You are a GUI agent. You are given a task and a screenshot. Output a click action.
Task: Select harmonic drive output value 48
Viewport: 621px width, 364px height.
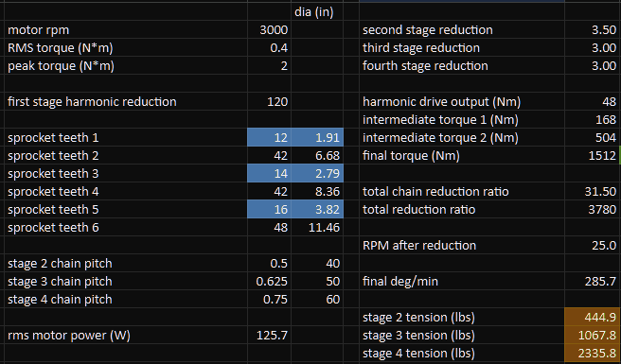(x=593, y=102)
